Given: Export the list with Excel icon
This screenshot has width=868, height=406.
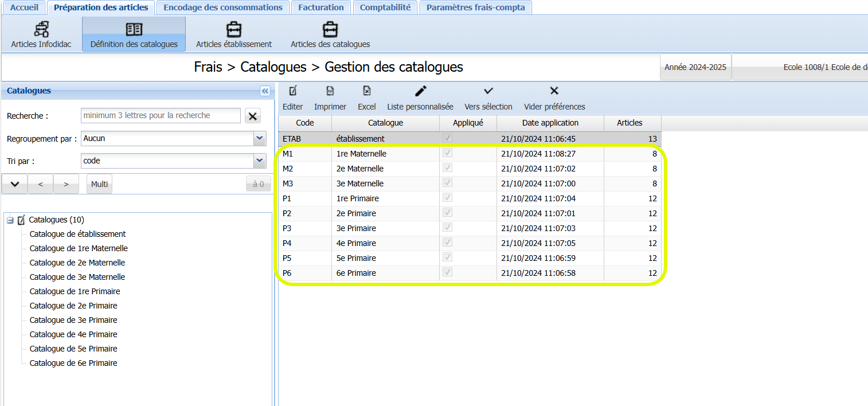Looking at the screenshot, I should pyautogui.click(x=367, y=91).
